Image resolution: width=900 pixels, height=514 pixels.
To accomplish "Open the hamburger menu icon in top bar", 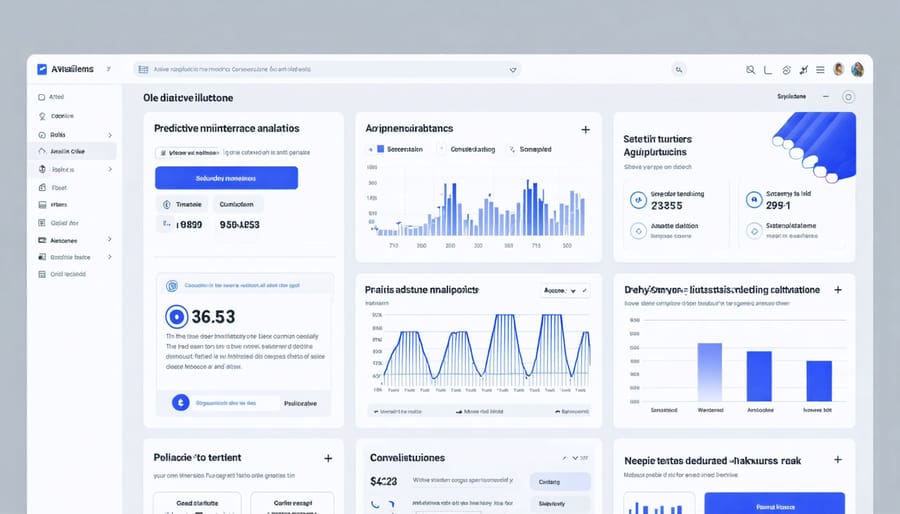I will point(820,69).
